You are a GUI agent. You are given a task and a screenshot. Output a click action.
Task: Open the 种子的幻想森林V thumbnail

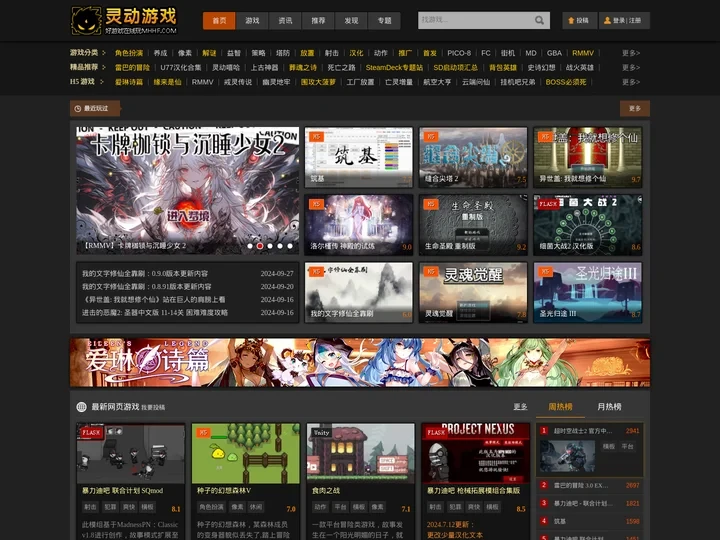click(246, 453)
